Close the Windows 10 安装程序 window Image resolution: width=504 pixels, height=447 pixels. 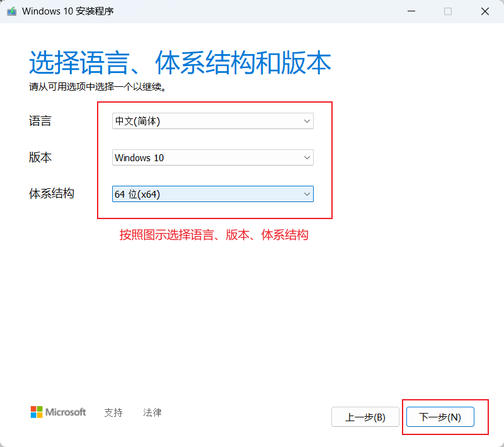point(485,11)
